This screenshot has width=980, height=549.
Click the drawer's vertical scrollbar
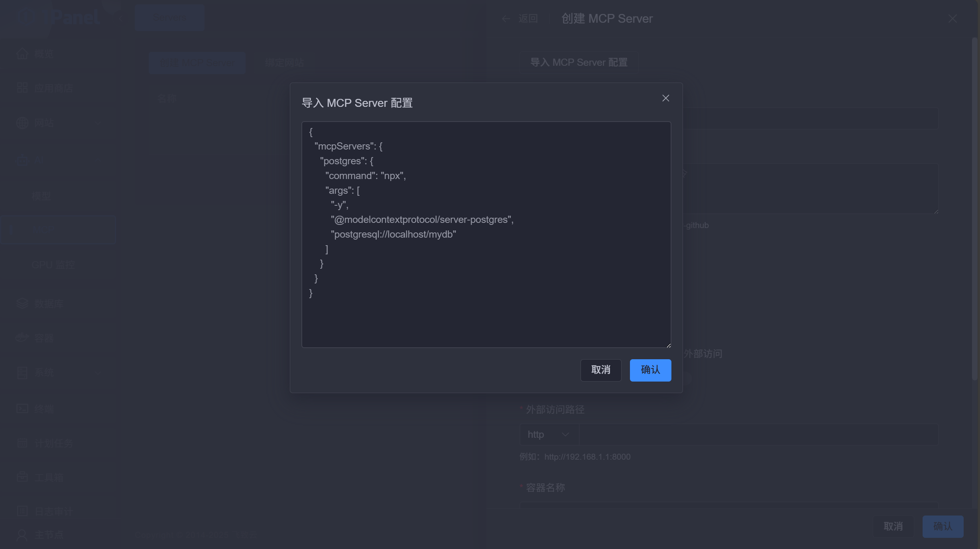click(x=974, y=207)
